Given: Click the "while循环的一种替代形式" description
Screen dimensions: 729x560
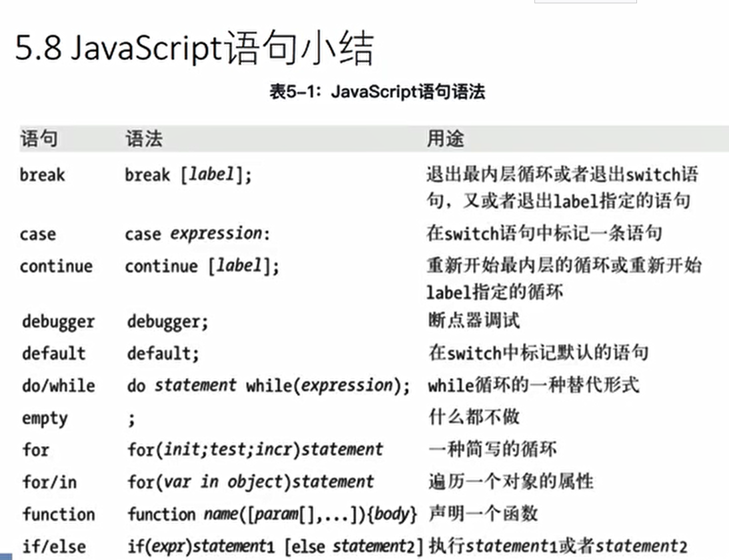Looking at the screenshot, I should point(533,385).
